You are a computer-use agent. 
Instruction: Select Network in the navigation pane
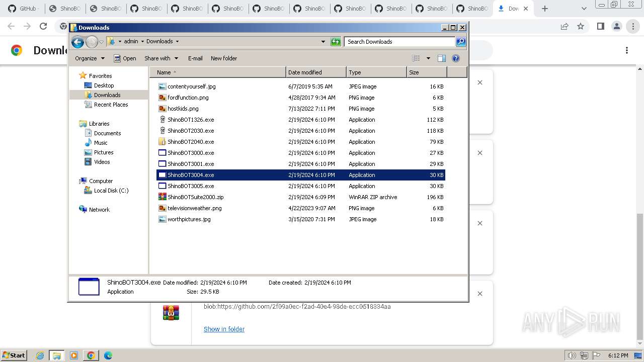click(99, 210)
